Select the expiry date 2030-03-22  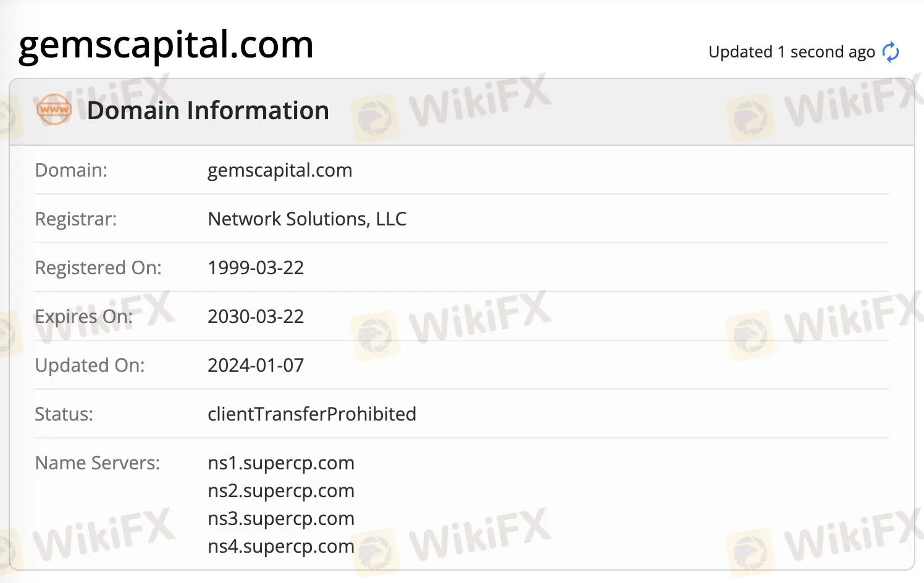point(256,316)
